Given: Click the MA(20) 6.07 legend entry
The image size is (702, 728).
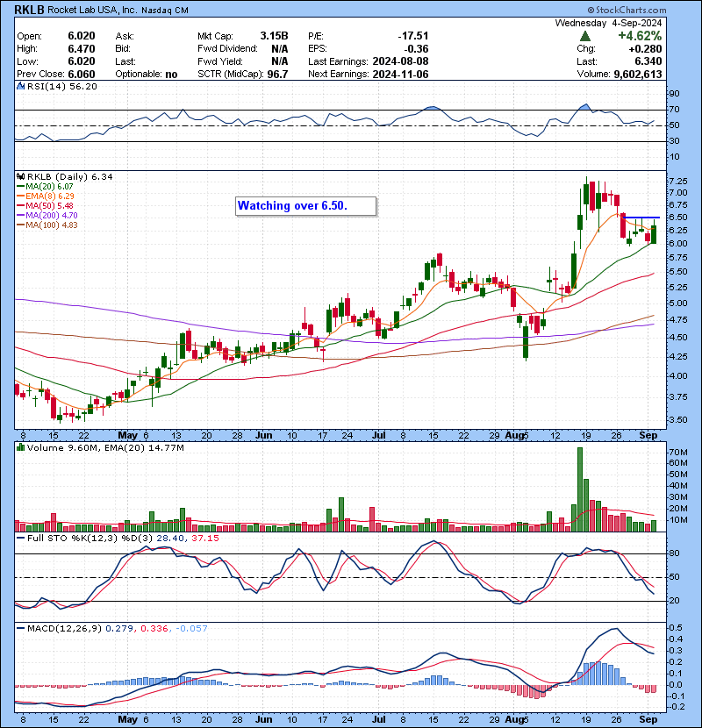Looking at the screenshot, I should pyautogui.click(x=45, y=187).
